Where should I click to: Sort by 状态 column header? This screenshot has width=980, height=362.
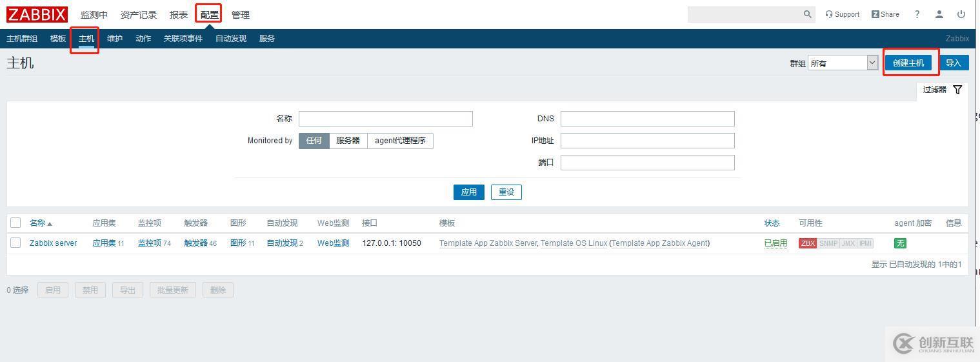772,223
